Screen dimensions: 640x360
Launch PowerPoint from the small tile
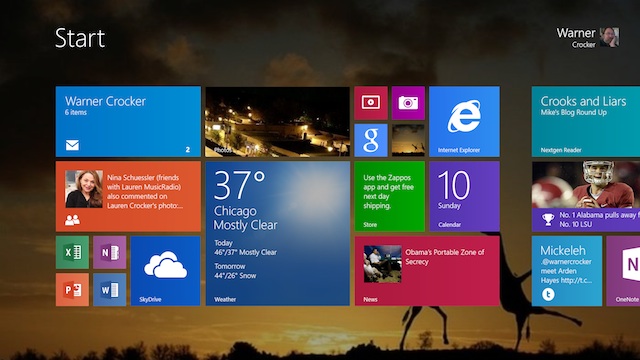[x=72, y=290]
